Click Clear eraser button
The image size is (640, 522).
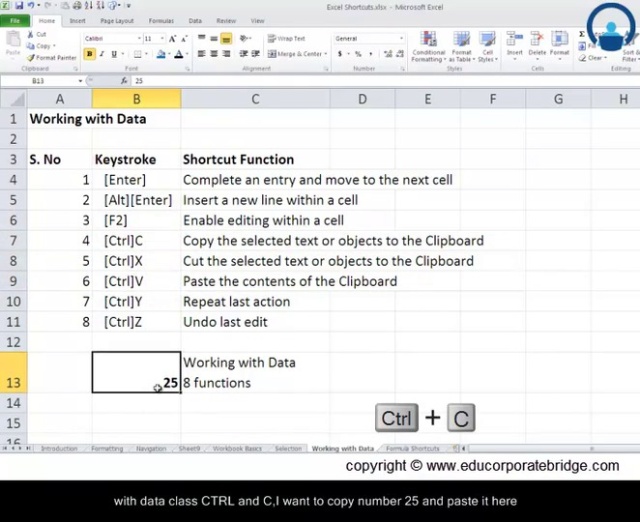coord(592,58)
